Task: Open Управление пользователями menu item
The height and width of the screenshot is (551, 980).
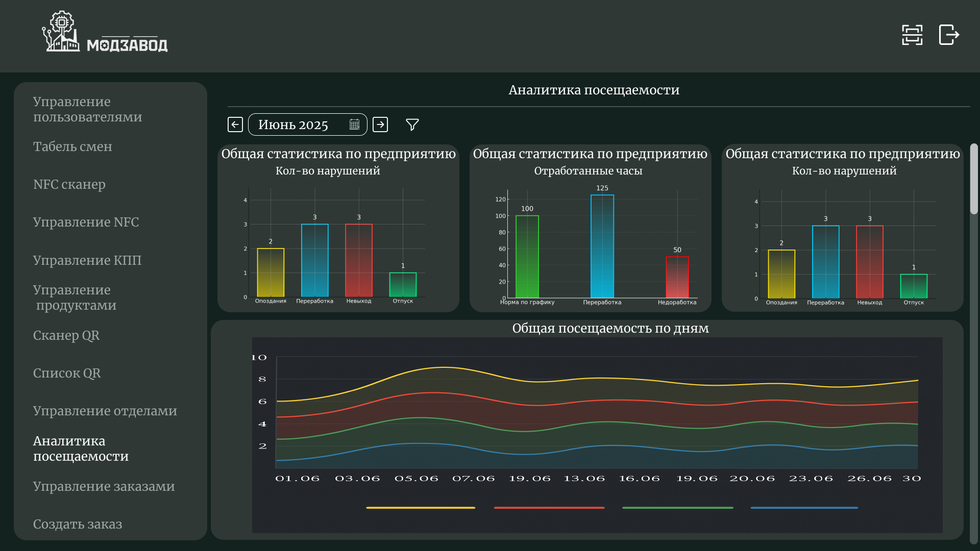Action: pyautogui.click(x=87, y=109)
